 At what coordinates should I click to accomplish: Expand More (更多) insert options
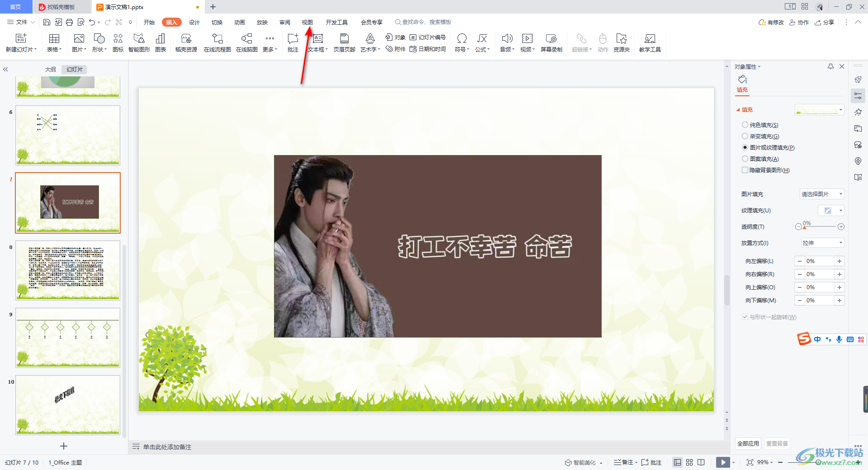[270, 42]
